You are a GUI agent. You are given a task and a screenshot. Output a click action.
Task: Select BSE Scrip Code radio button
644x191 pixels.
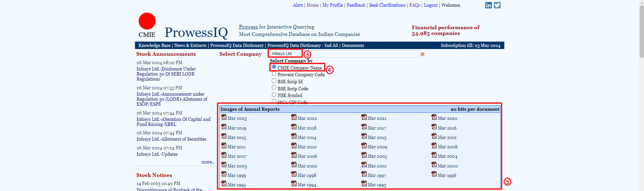(274, 88)
